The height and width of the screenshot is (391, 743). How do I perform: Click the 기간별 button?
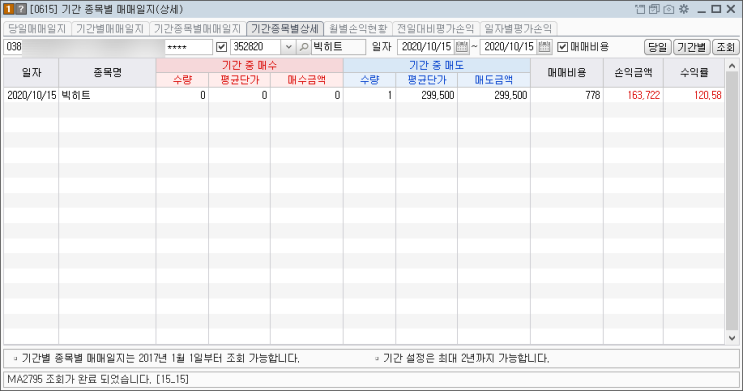tap(692, 47)
